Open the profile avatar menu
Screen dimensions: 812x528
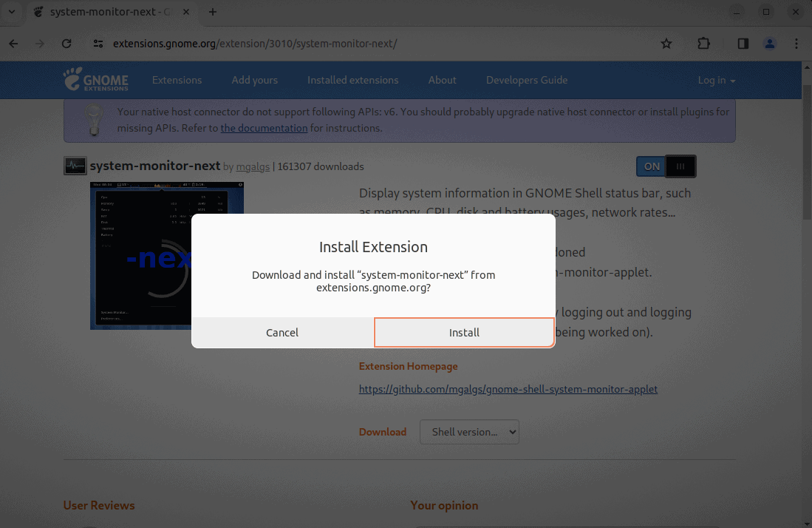[x=770, y=44]
